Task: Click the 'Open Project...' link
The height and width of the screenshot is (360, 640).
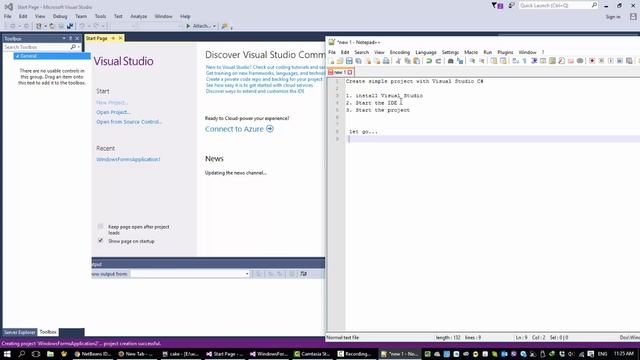Action: 113,112
